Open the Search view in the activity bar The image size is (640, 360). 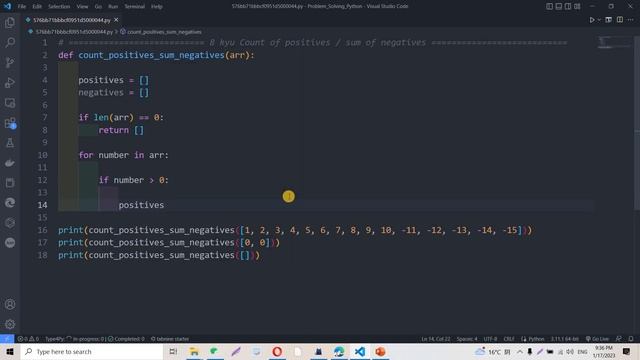click(10, 42)
